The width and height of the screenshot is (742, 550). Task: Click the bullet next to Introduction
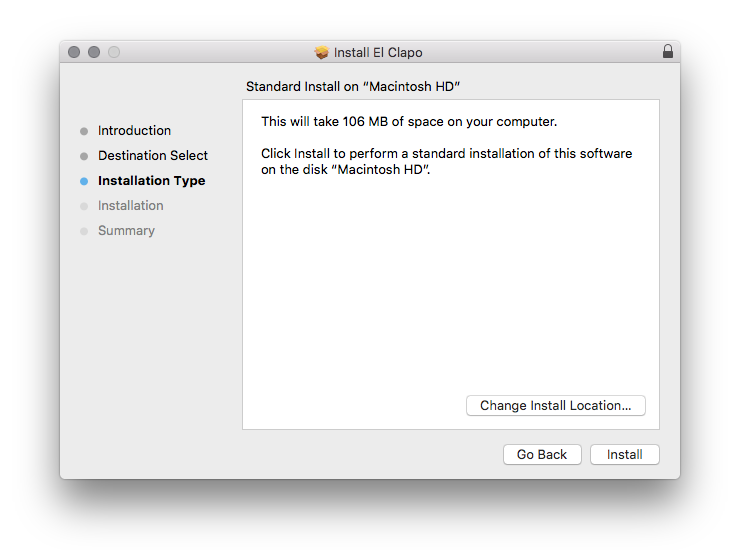click(x=84, y=131)
